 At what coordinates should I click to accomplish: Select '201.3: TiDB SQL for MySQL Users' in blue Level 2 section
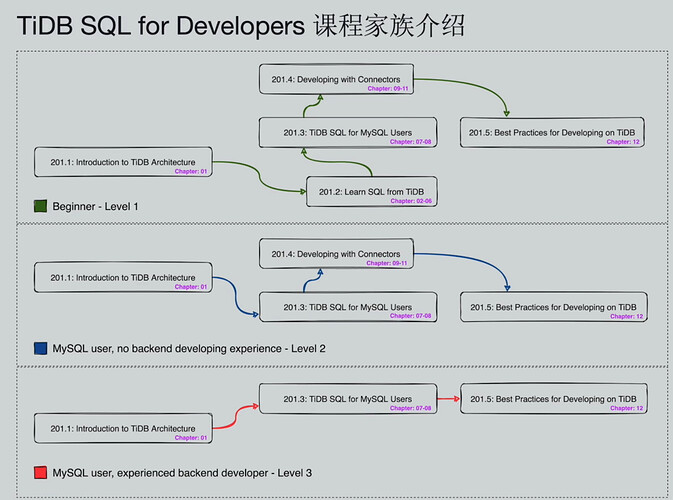point(348,307)
